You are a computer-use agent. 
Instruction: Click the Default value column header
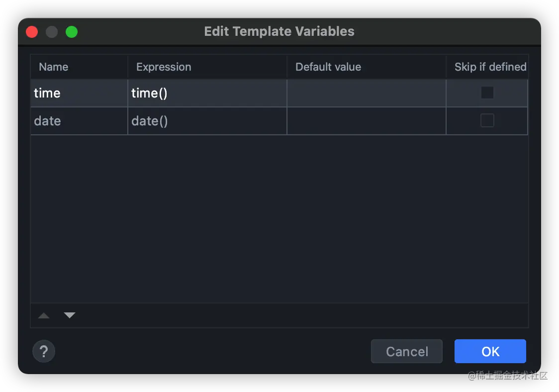coord(328,67)
